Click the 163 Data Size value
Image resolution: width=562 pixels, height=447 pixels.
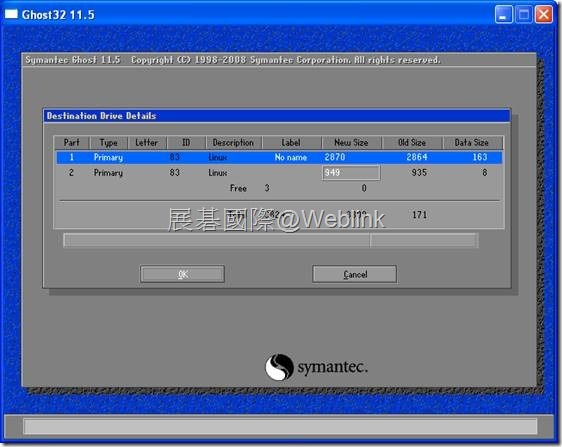[x=480, y=157]
